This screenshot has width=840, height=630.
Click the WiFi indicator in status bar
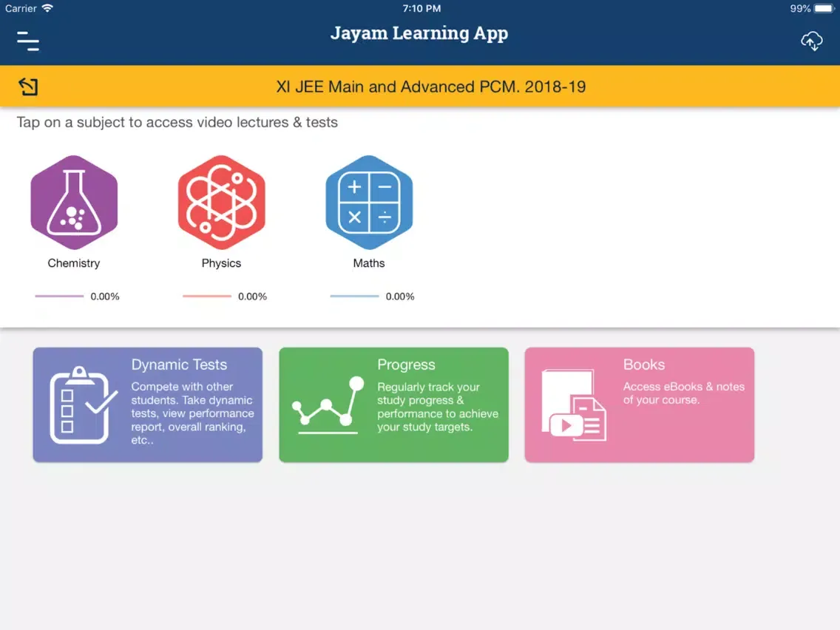pyautogui.click(x=47, y=8)
